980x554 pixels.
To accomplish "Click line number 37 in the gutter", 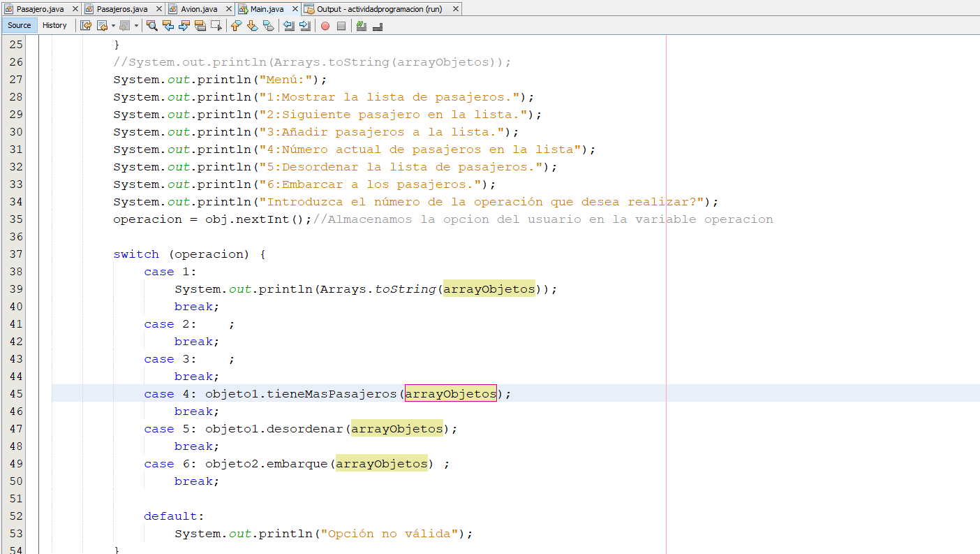I will (16, 254).
